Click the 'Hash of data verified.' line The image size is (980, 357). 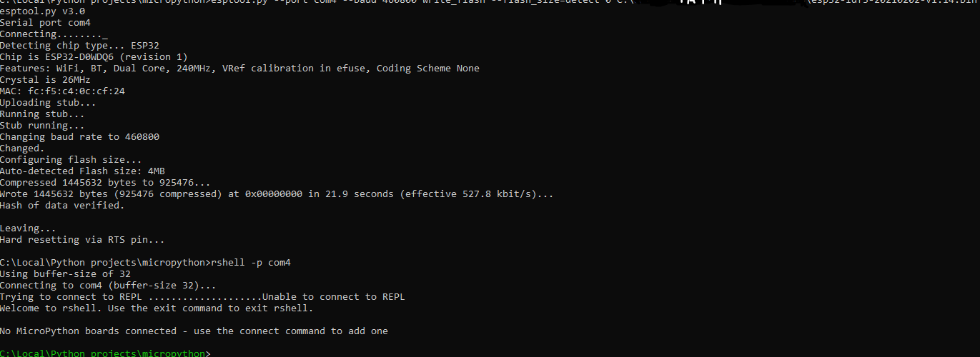coord(63,206)
